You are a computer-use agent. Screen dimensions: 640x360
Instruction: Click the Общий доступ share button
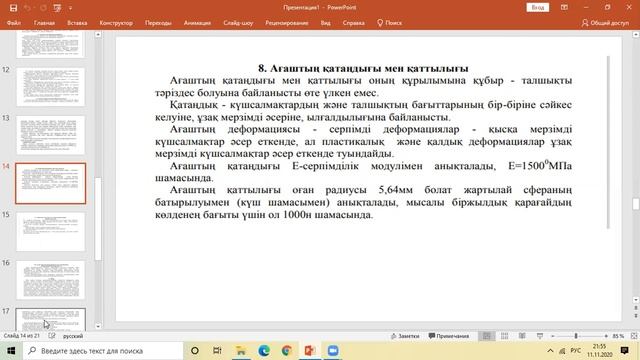click(605, 23)
